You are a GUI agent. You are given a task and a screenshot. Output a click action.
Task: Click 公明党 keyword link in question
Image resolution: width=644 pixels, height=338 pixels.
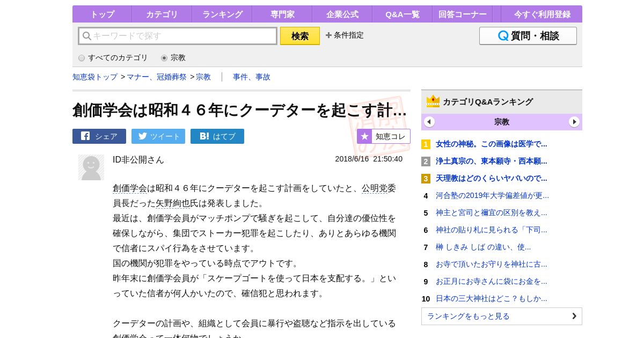point(375,188)
